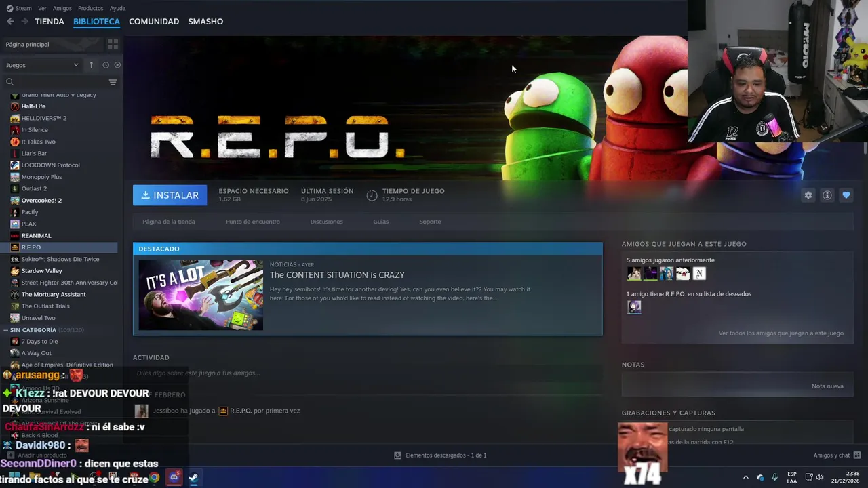Focus the library search field

pyautogui.click(x=61, y=82)
